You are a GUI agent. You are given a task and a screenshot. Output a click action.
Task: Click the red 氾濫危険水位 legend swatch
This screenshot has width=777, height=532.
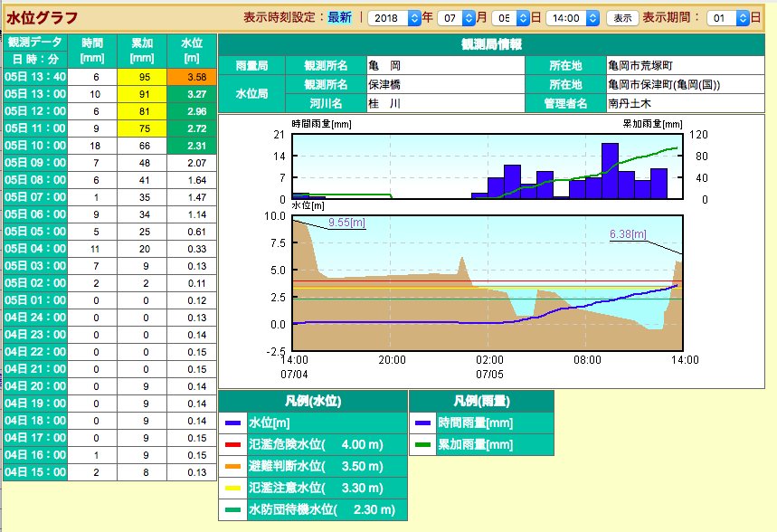(232, 445)
